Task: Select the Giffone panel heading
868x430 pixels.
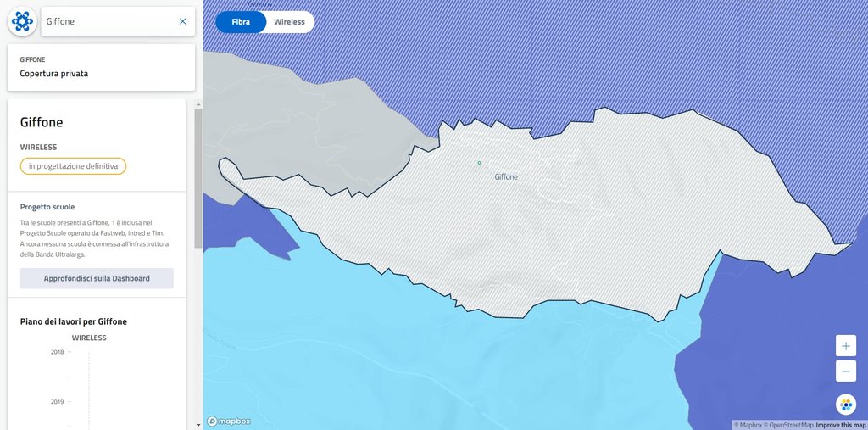Action: (42, 122)
